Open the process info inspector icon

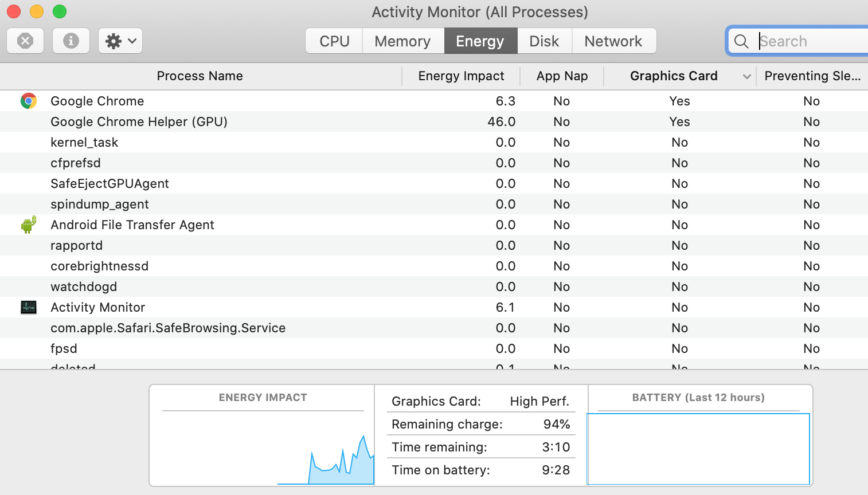coord(71,41)
